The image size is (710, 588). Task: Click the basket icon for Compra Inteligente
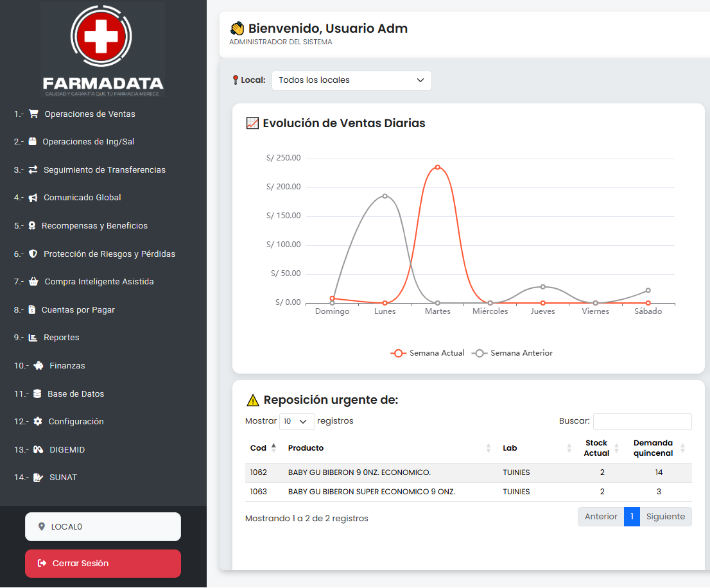tap(34, 282)
